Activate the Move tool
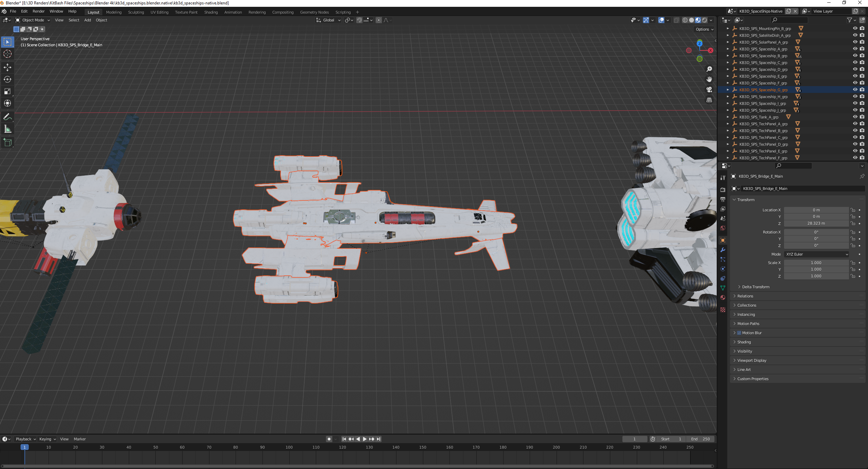 (7, 67)
